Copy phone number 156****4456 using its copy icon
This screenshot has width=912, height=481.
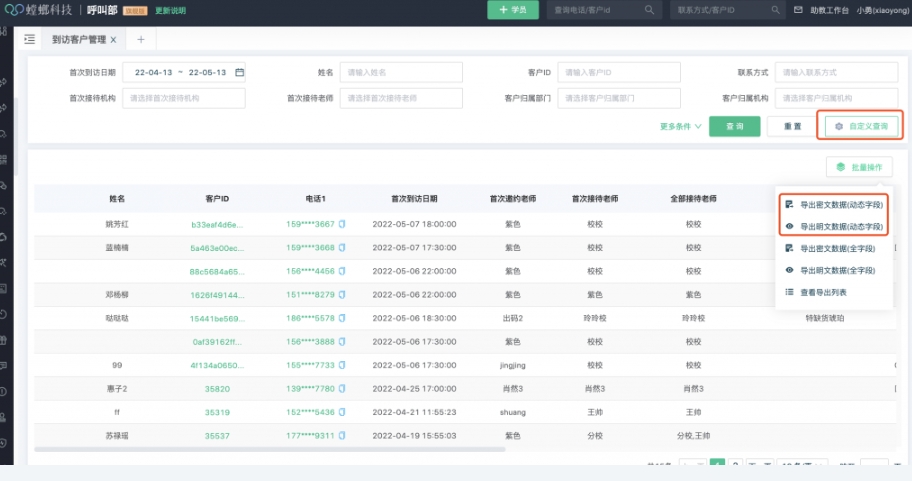342,271
